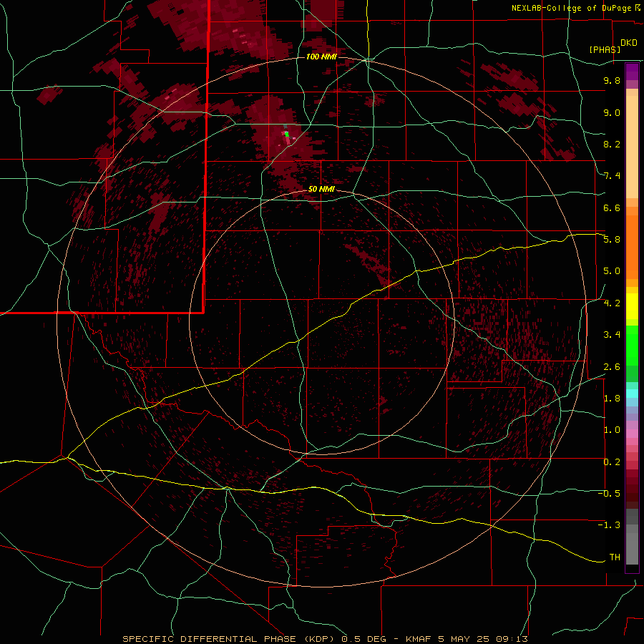Click the 5.0 legend value
This screenshot has width=644, height=644.
click(612, 271)
